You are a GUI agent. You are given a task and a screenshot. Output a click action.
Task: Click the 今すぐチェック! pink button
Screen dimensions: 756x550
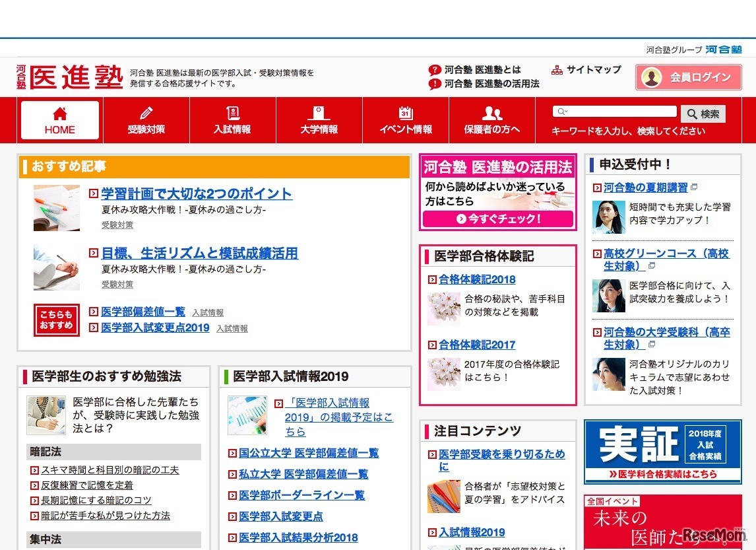click(x=497, y=219)
